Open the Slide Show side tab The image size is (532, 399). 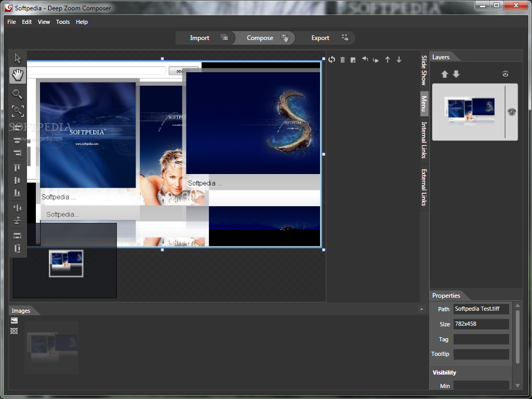(x=424, y=70)
